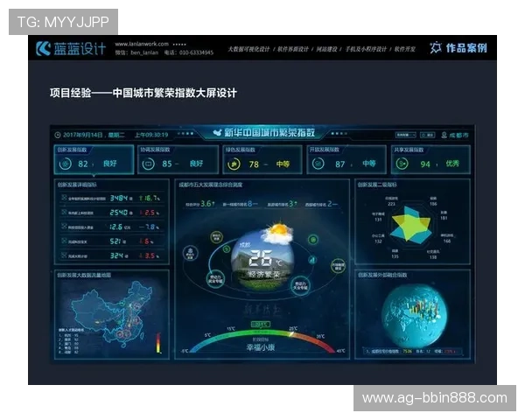Click the far-right orbit node on outer ring
The image size is (525, 420).
tap(338, 266)
